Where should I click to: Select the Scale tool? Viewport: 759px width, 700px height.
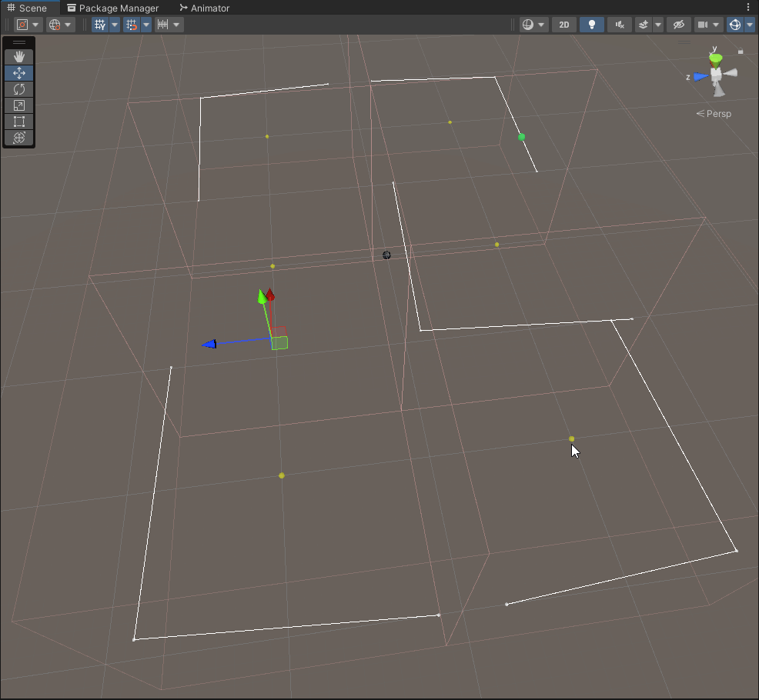[19, 105]
